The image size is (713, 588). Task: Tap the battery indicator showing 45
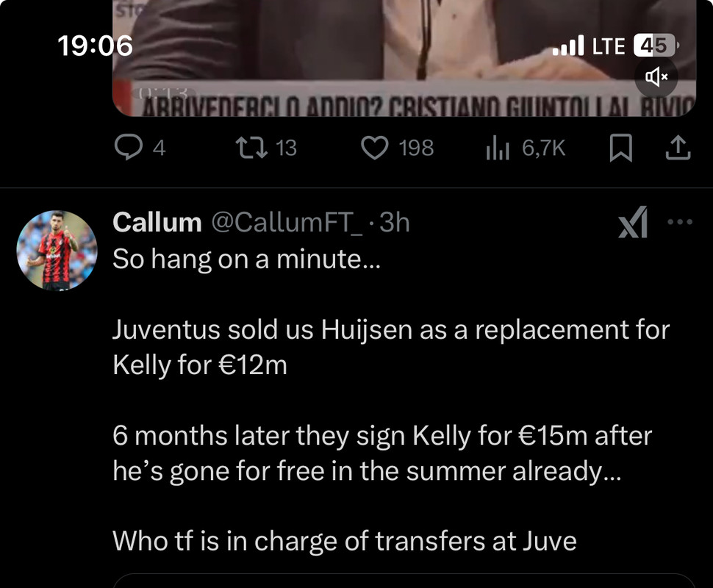pos(656,46)
